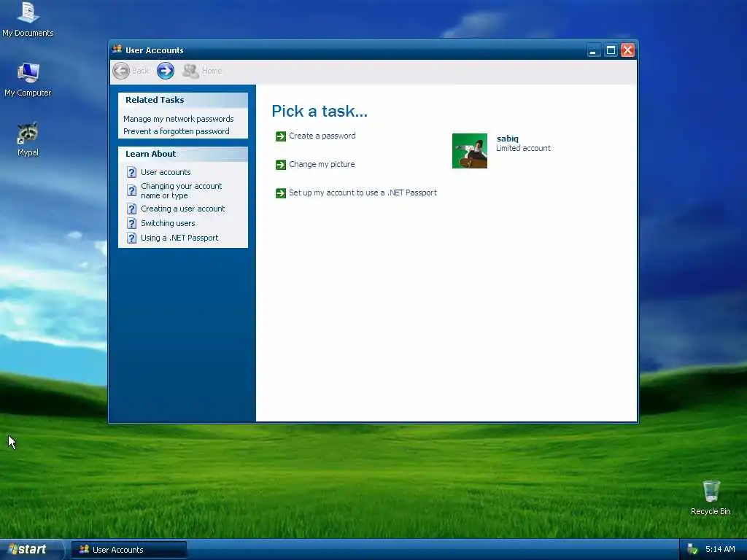Click the Learn About panel header

(x=183, y=155)
